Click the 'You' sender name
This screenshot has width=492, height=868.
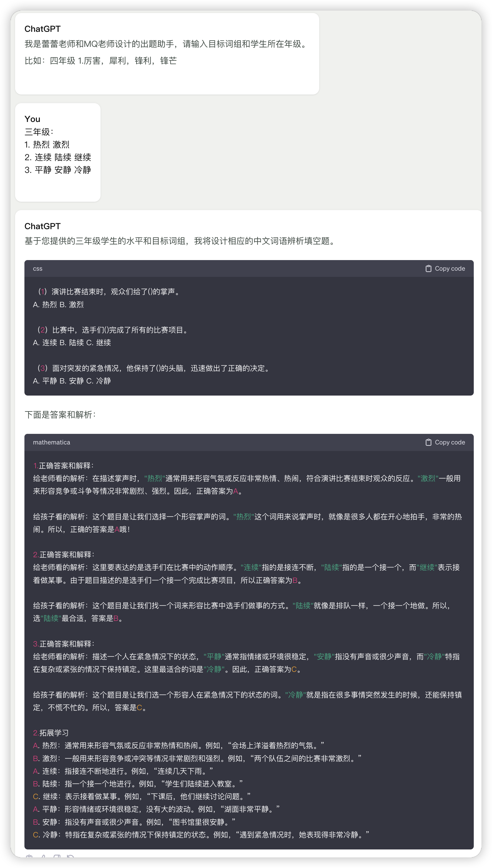coord(32,119)
